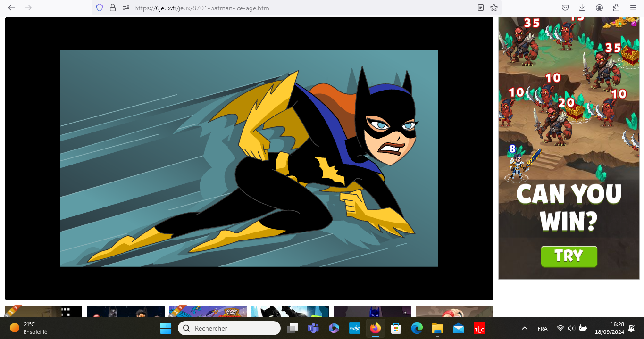Screen dimensions: 644x339
Task: Open the FRA language input selector
Action: (x=543, y=328)
